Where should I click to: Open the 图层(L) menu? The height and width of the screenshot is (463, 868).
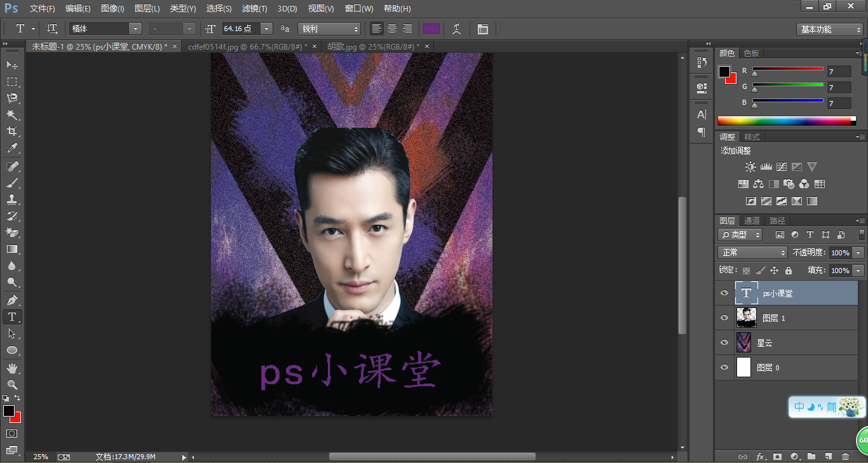point(147,9)
